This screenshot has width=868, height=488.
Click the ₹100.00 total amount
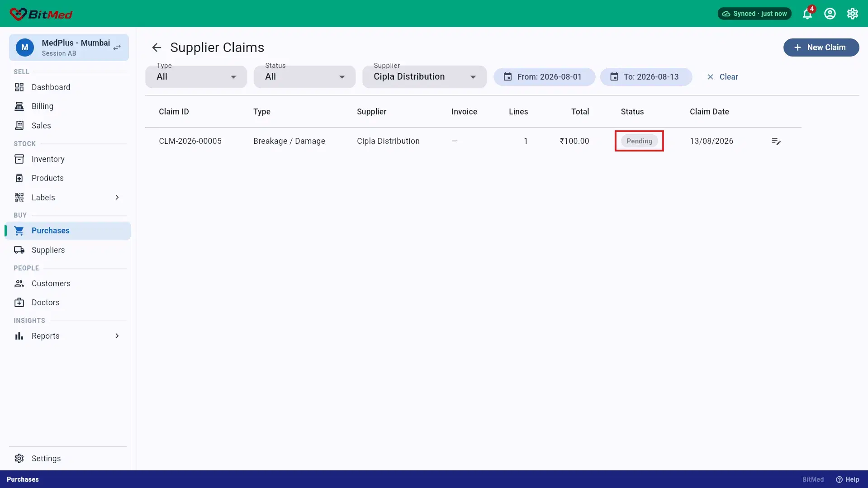(574, 141)
